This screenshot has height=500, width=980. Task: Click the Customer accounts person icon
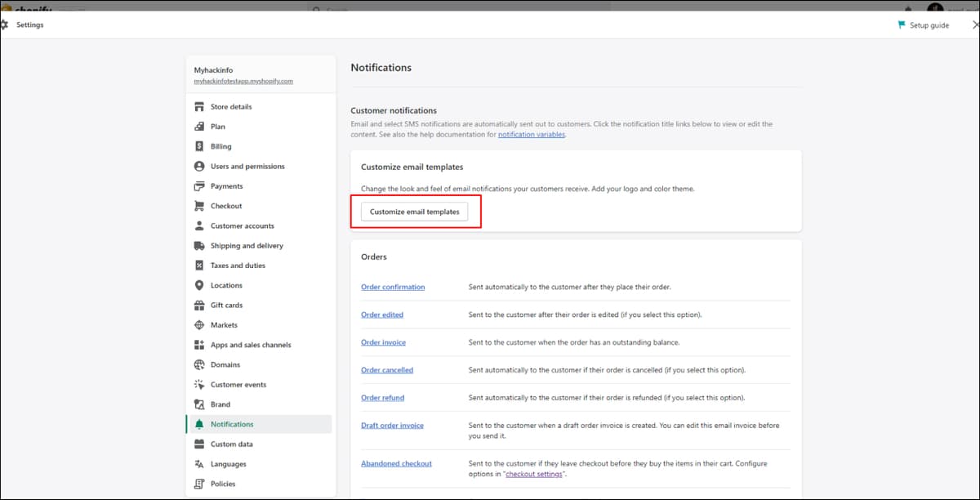(x=198, y=225)
